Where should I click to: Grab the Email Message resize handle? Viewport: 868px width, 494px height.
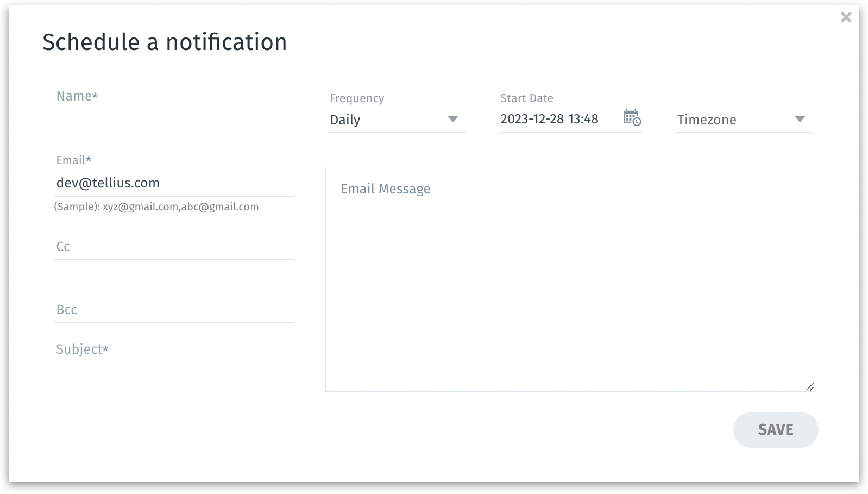click(x=809, y=386)
